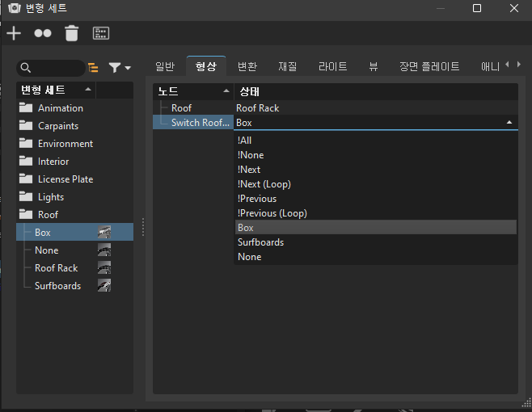Click the duplicate (two circles) toolbar icon
The image size is (532, 412).
[43, 33]
